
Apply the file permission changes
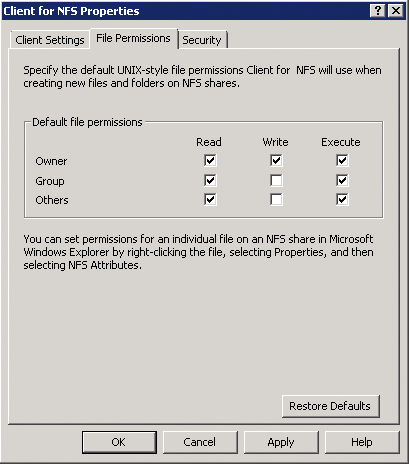coord(281,442)
